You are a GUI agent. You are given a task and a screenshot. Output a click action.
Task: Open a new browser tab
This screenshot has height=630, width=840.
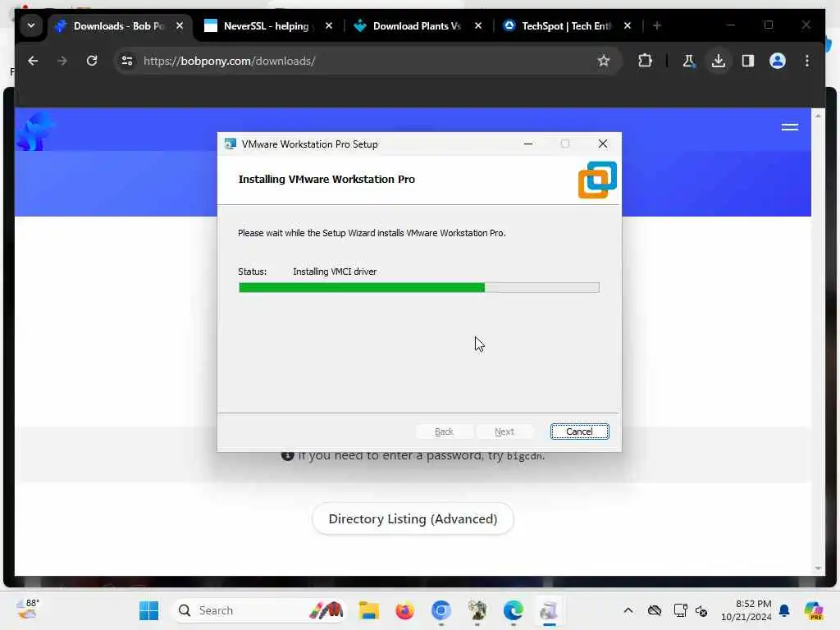pos(657,25)
